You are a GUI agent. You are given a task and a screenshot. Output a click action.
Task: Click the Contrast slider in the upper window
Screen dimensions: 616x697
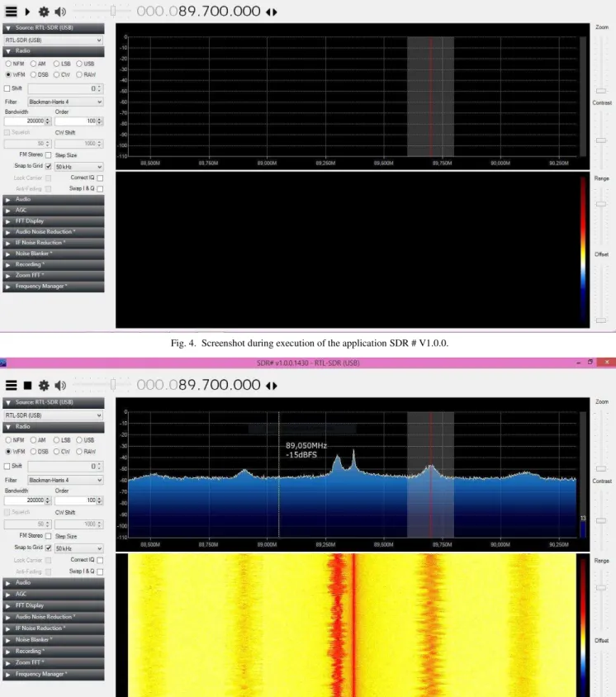(601, 140)
